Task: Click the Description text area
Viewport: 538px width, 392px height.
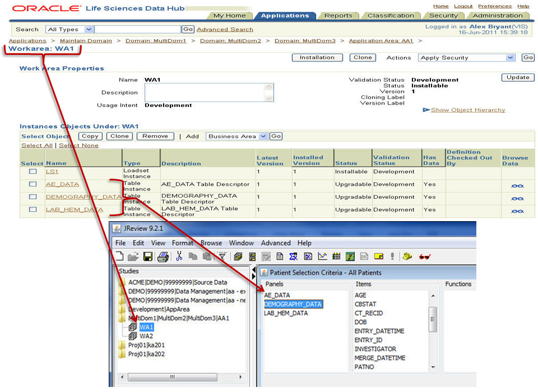Action: click(205, 92)
